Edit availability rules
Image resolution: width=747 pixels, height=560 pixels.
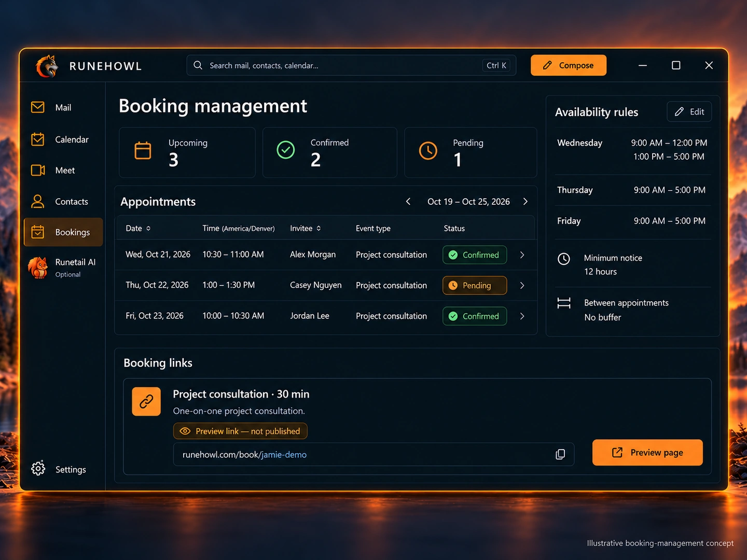pos(689,111)
